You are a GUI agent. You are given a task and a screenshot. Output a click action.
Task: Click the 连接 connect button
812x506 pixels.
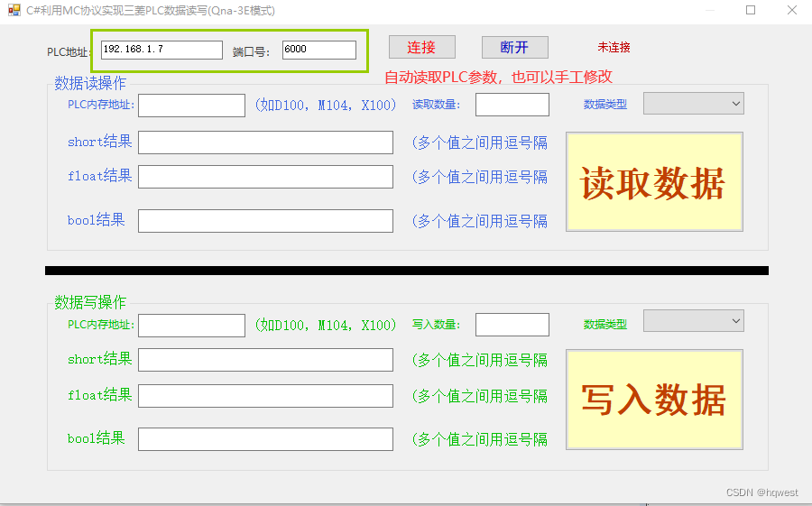tap(422, 47)
